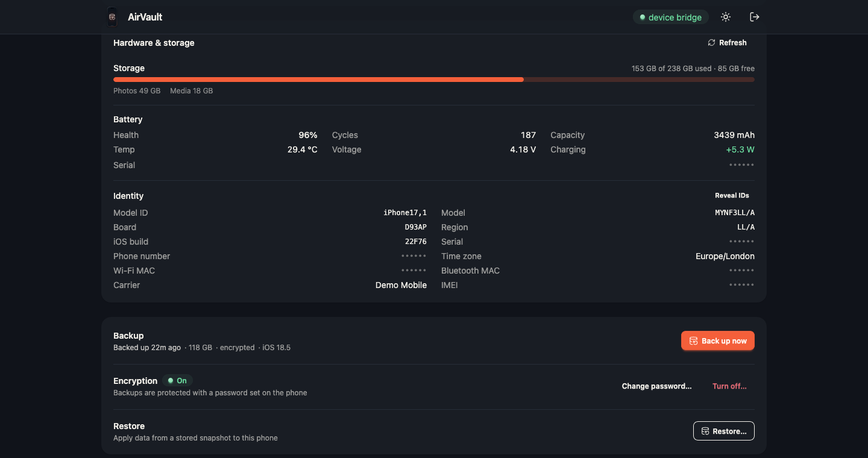Image resolution: width=868 pixels, height=458 pixels.
Task: Click the LL/A region value
Action: click(746, 227)
